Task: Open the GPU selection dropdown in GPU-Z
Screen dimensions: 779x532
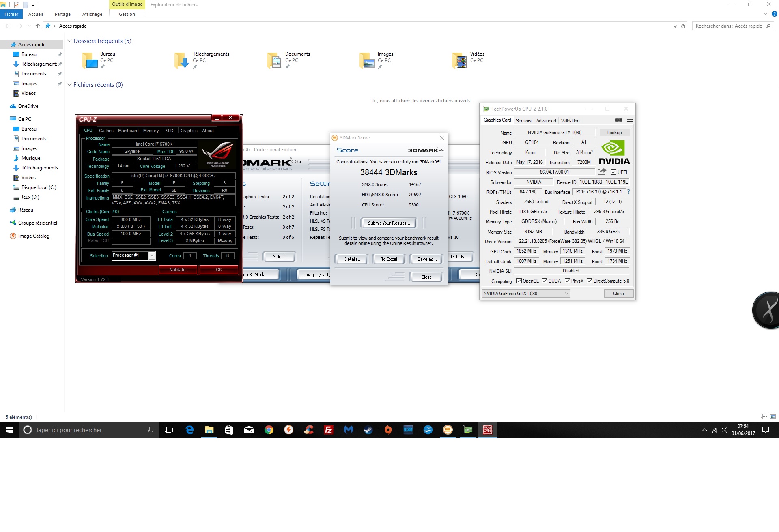Action: (x=526, y=294)
